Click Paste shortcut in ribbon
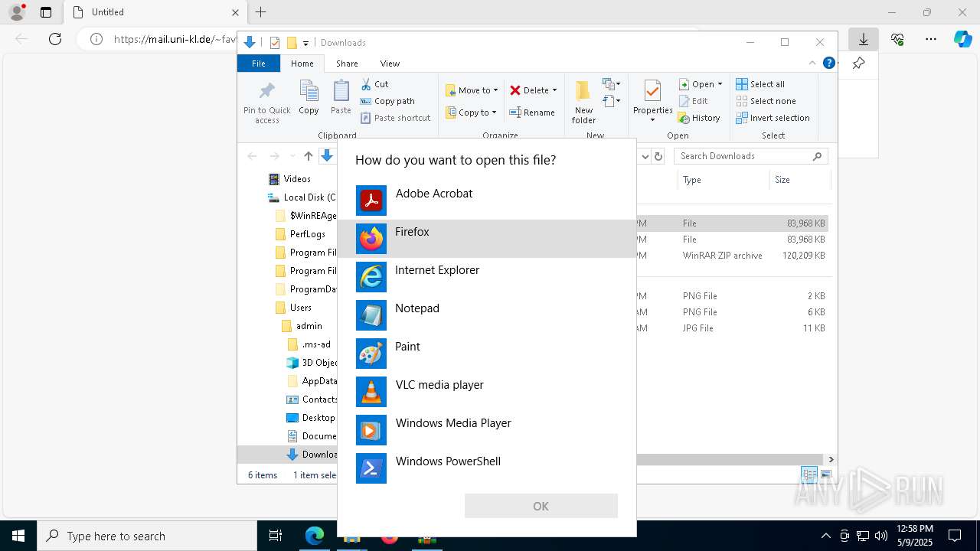This screenshot has height=551, width=980. (x=396, y=118)
